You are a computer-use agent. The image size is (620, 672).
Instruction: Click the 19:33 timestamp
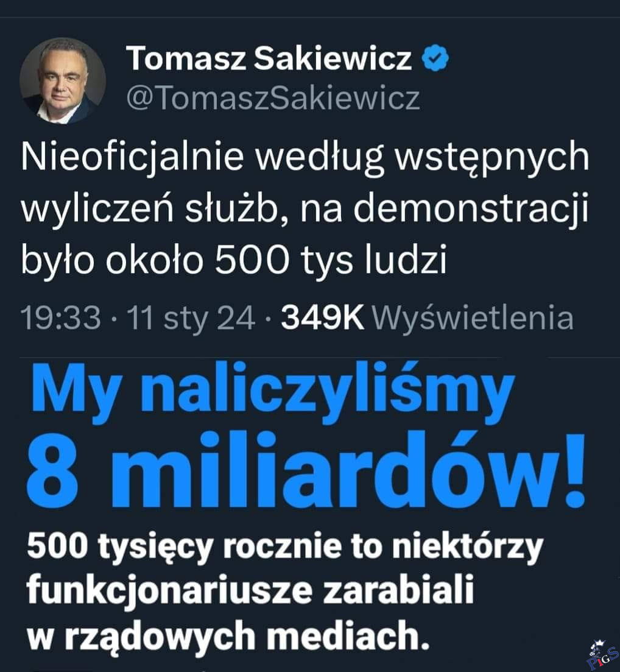(59, 319)
